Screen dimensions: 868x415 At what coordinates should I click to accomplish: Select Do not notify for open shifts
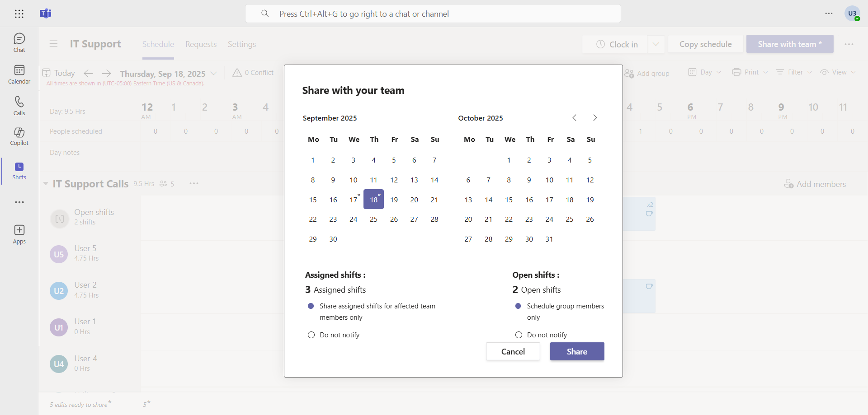click(519, 335)
